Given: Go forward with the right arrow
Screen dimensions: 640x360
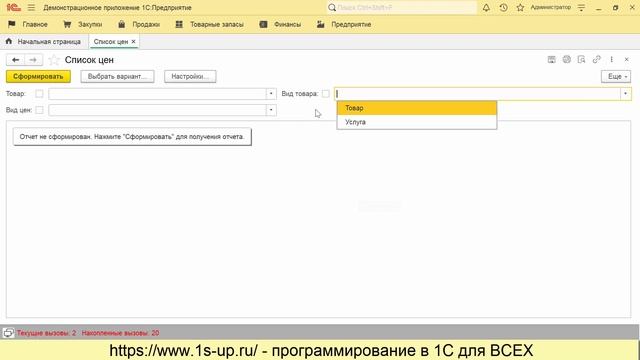Looking at the screenshot, I should 33,60.
